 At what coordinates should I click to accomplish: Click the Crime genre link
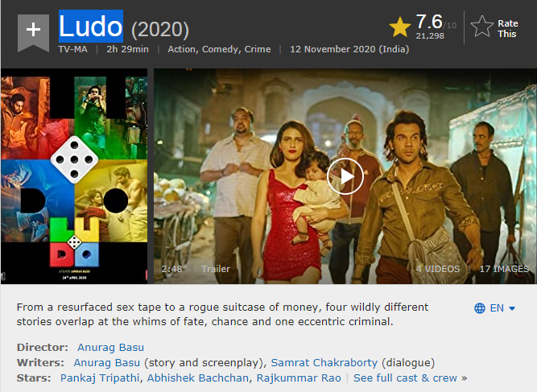[258, 49]
